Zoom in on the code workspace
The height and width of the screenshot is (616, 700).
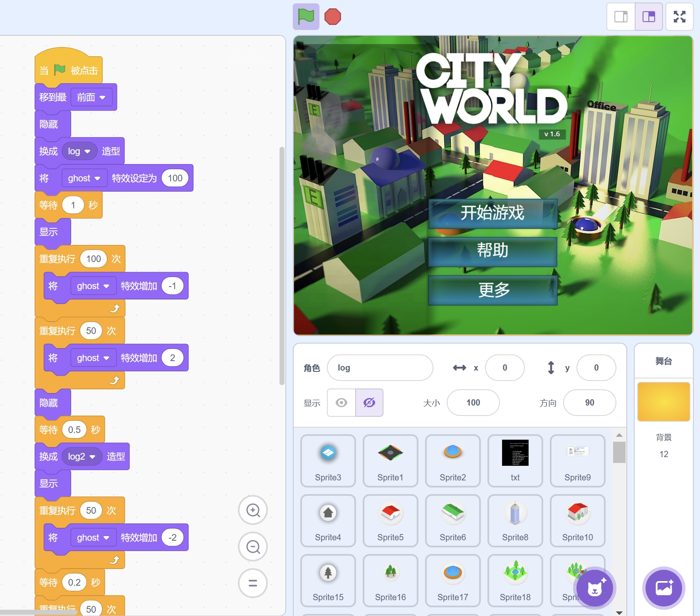[x=253, y=510]
